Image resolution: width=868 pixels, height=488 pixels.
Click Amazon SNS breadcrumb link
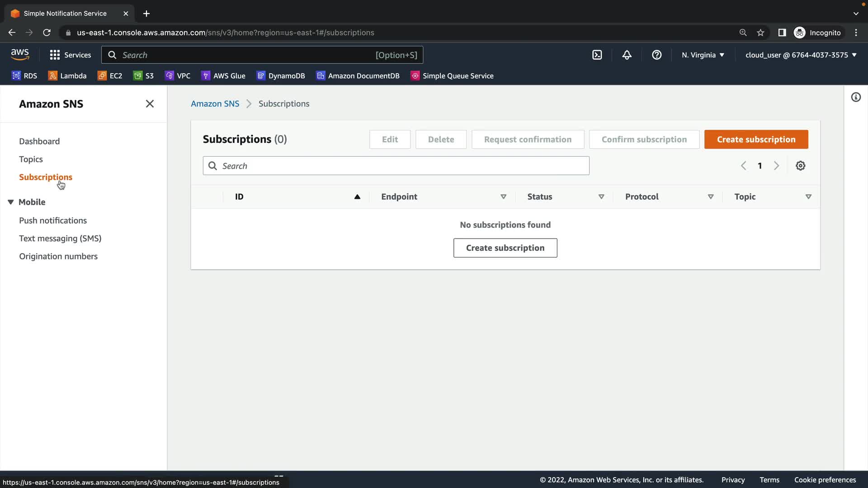point(215,104)
